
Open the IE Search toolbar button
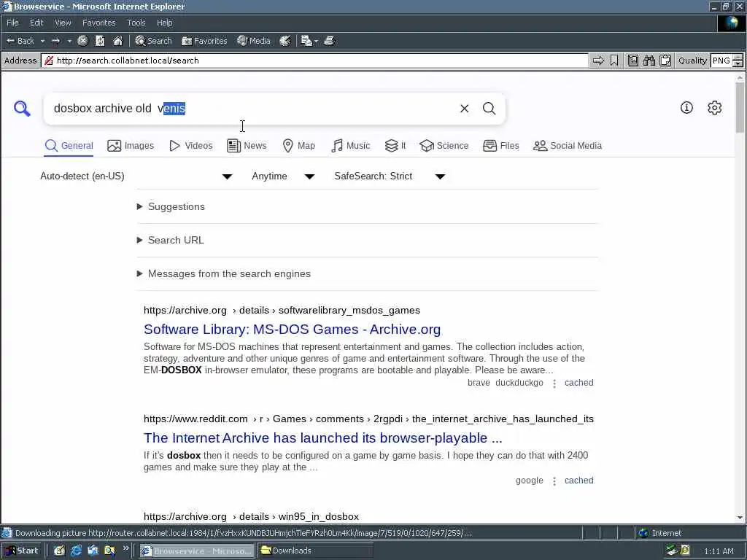pyautogui.click(x=153, y=41)
